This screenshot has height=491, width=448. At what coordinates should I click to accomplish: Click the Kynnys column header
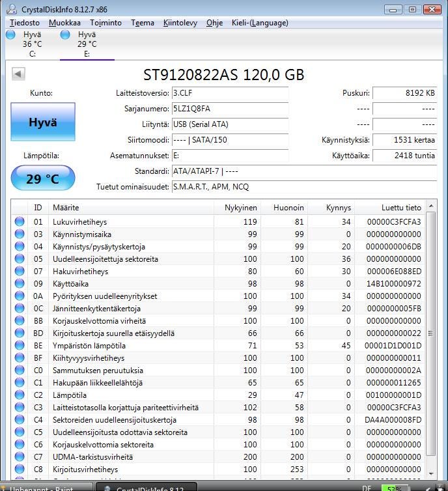[331, 208]
